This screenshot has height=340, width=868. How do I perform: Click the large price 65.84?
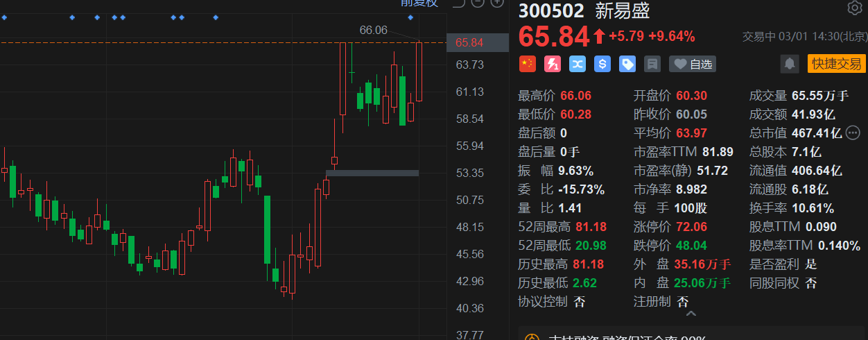coord(554,36)
